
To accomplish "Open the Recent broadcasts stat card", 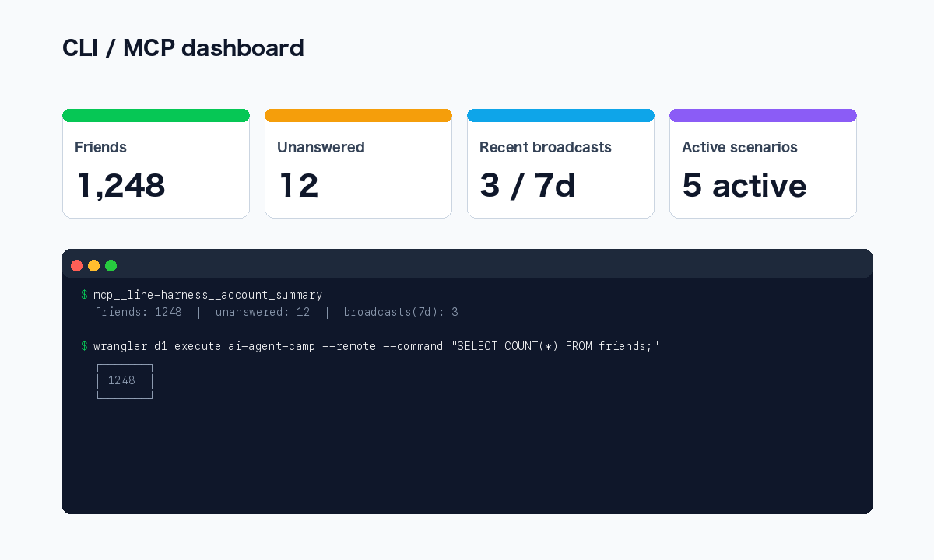I will coord(560,163).
